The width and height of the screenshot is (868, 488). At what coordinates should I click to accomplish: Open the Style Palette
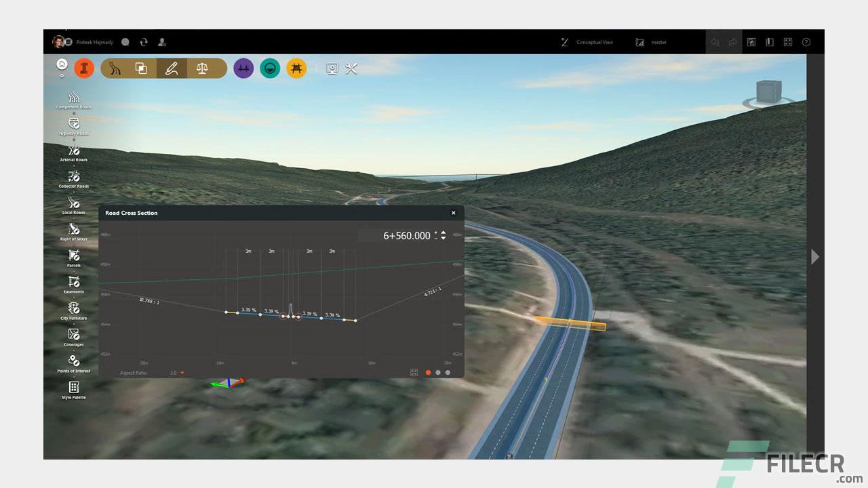coord(73,388)
